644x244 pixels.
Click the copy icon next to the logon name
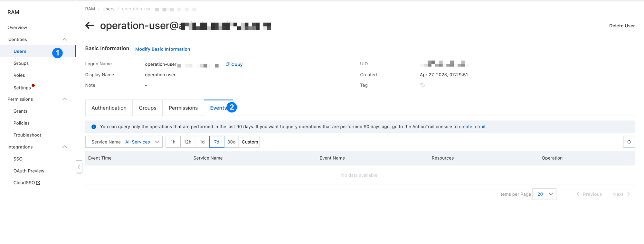[228, 64]
